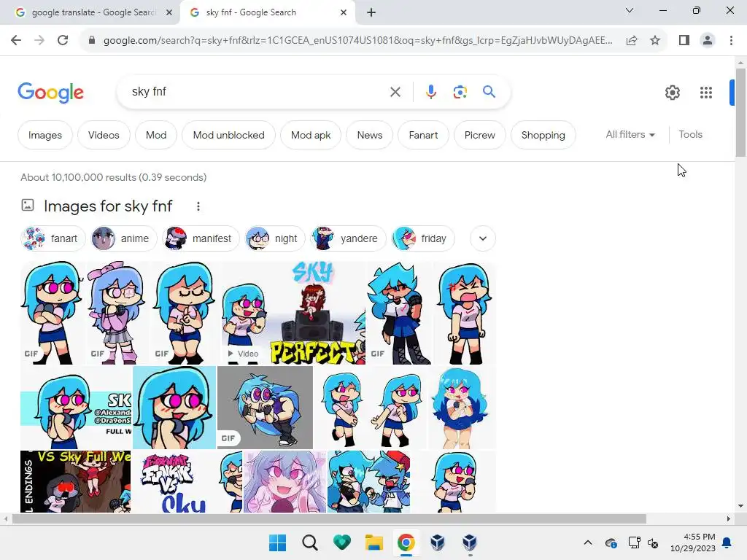747x560 pixels.
Task: Refine images with friday chip
Action: tap(422, 238)
